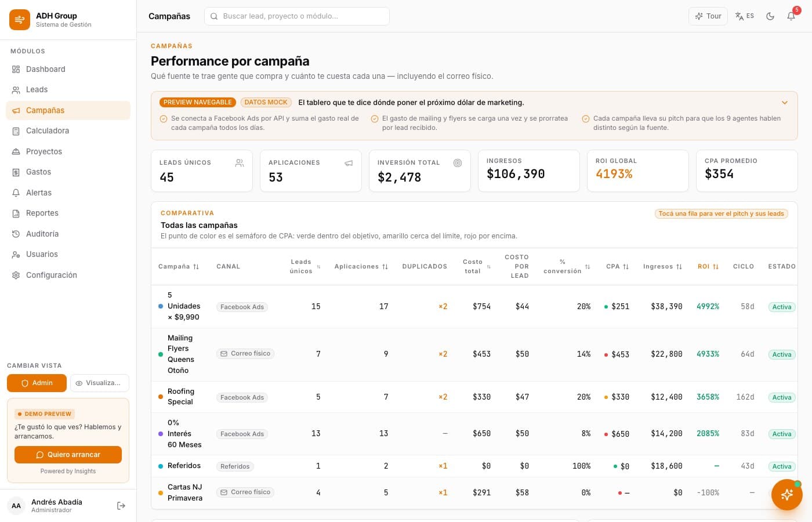Sort table by Campaña column
The height and width of the screenshot is (522, 812).
[179, 267]
